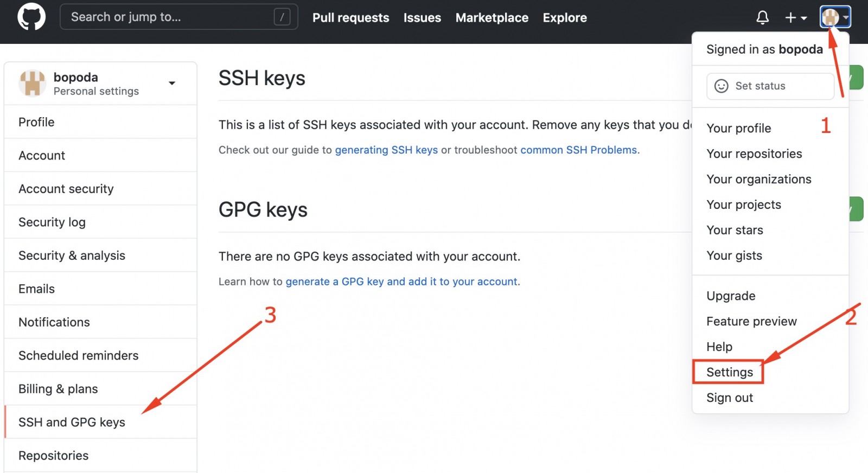Image resolution: width=868 pixels, height=473 pixels.
Task: Open the caret dropdown beside the avatar
Action: pos(847,16)
